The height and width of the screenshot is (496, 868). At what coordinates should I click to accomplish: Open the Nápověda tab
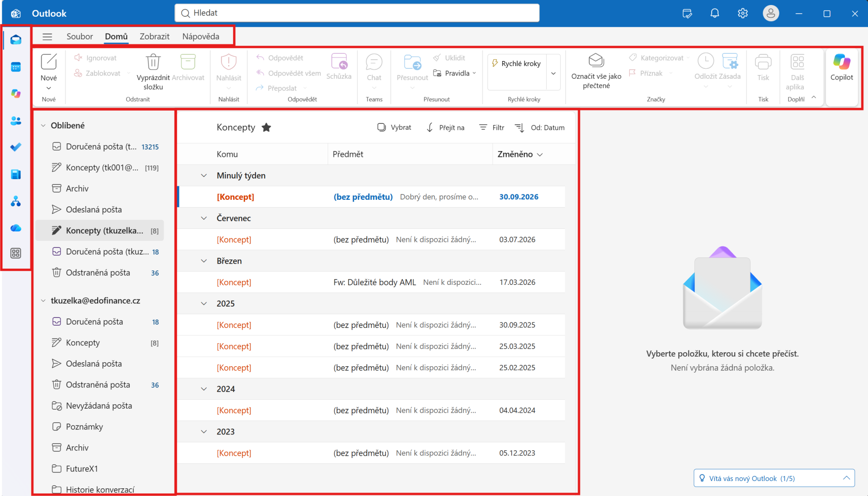tap(201, 37)
